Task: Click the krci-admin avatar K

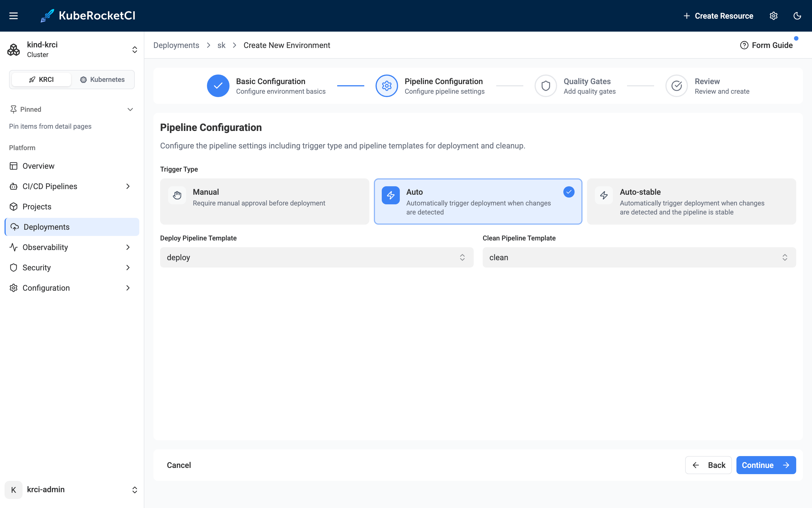Action: 14,490
